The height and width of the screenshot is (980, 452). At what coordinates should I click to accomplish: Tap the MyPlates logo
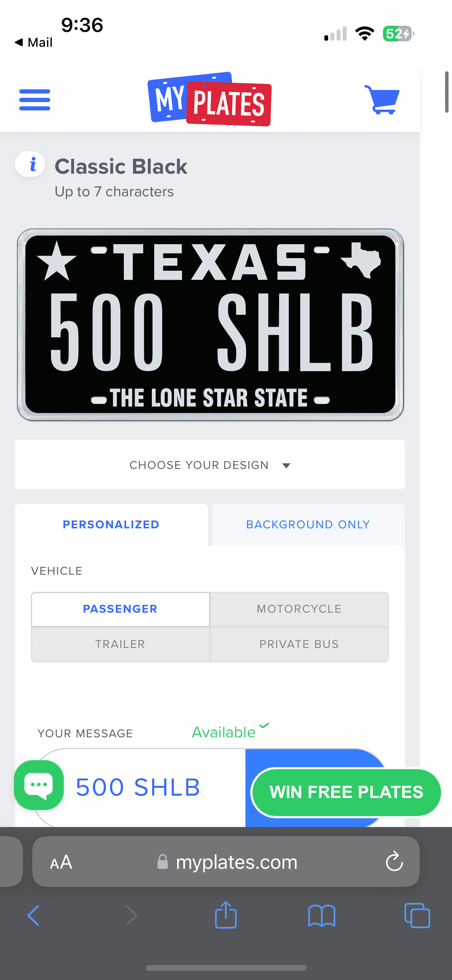(x=210, y=99)
